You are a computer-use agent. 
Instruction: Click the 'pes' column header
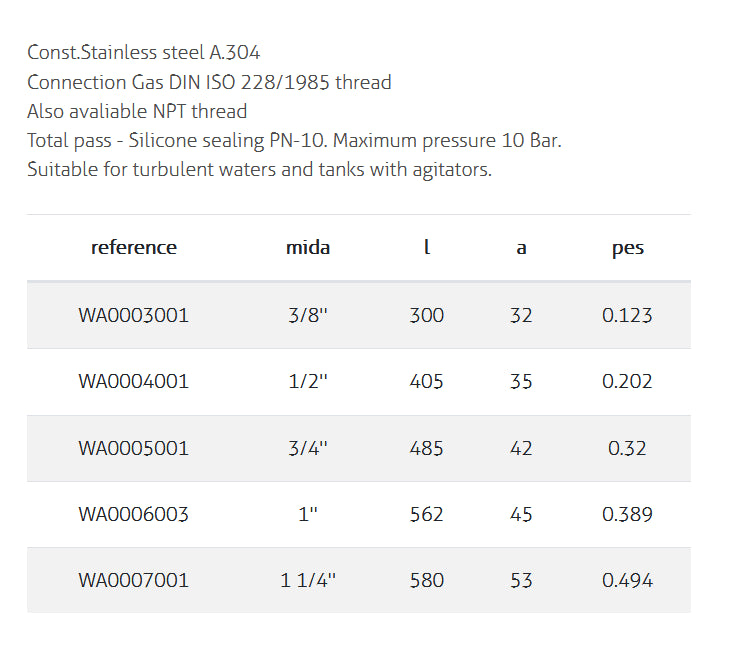point(627,248)
